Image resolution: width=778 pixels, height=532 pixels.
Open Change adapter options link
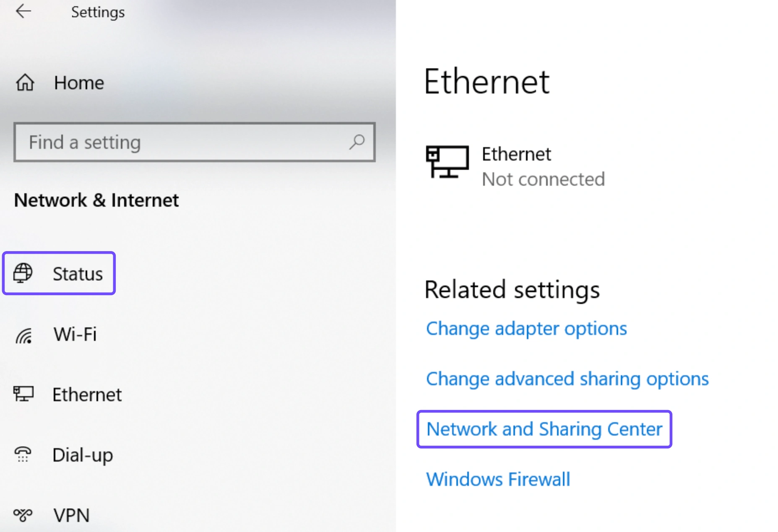pos(526,329)
